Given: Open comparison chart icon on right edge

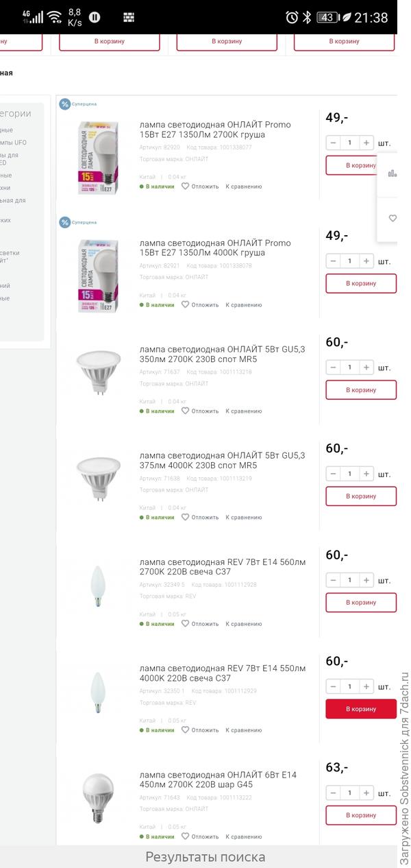Looking at the screenshot, I should (x=393, y=173).
